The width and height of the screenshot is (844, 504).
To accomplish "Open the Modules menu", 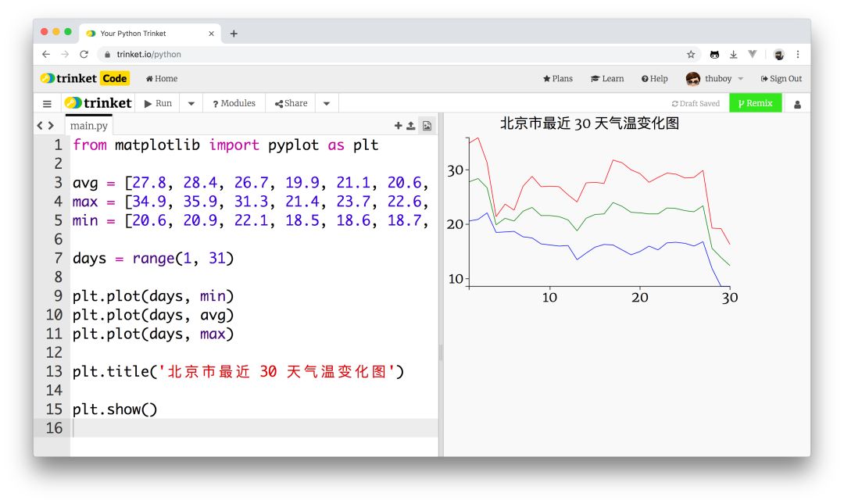I will [234, 103].
